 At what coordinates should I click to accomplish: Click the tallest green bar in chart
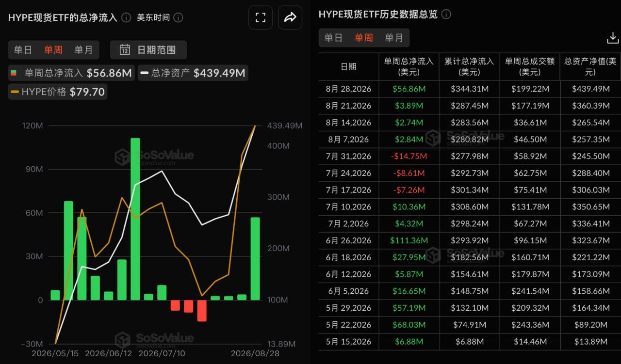135,219
